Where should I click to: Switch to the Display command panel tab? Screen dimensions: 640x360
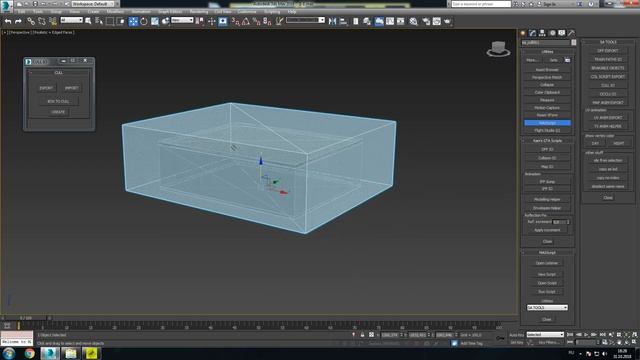(562, 33)
